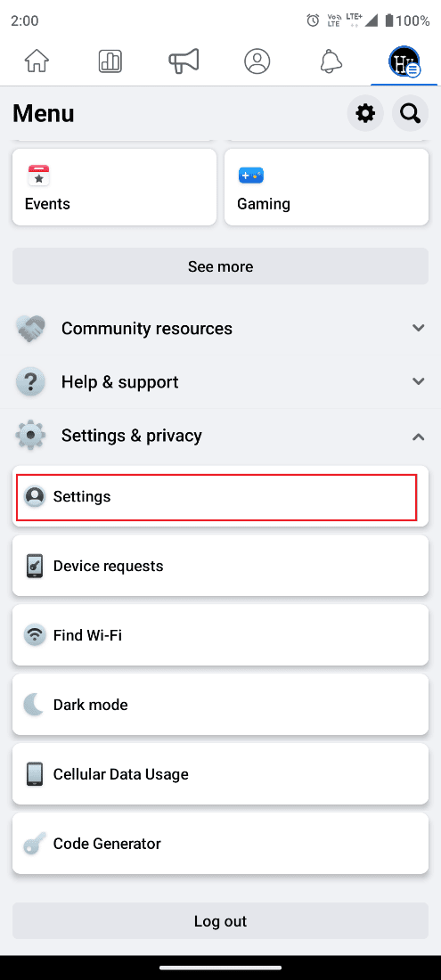The width and height of the screenshot is (441, 980).
Task: Open Dark mode setting
Action: tap(221, 705)
